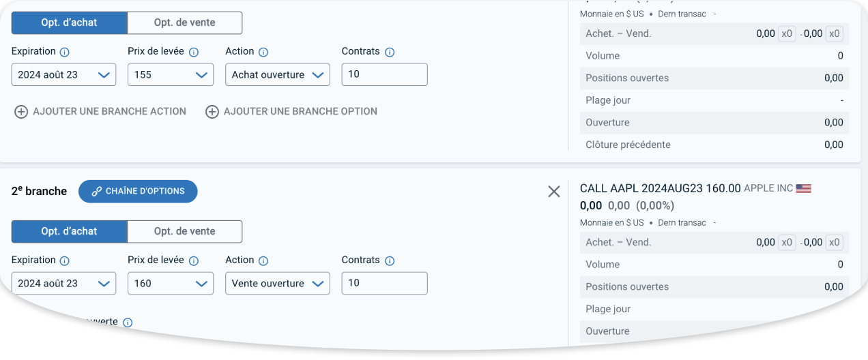Select Opt. de vente in first branch
868x360 pixels.
[x=184, y=22]
